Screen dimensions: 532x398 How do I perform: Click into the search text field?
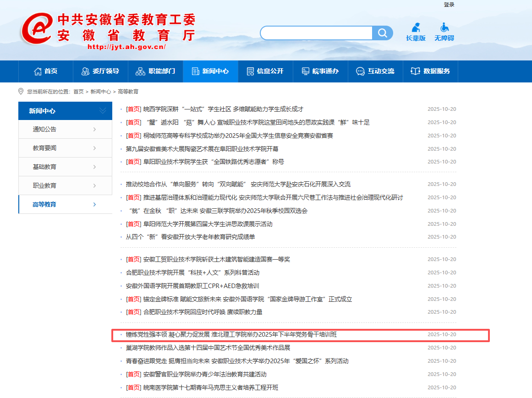tap(316, 33)
